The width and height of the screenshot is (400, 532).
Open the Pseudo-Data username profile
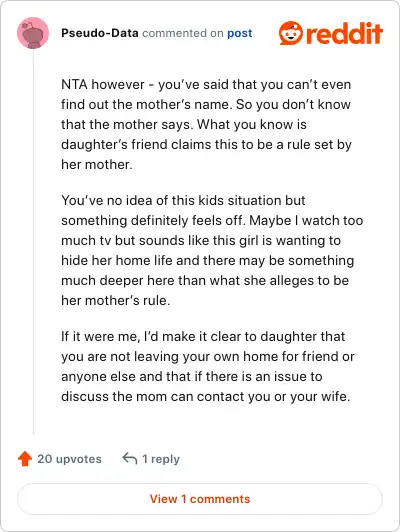coord(100,33)
